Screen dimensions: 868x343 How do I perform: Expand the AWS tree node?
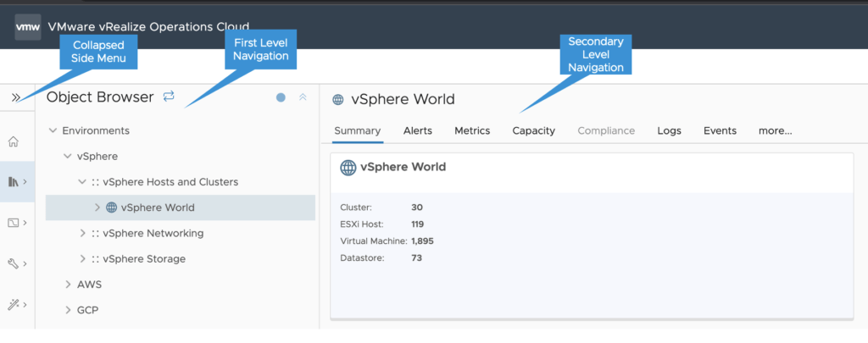tap(68, 285)
